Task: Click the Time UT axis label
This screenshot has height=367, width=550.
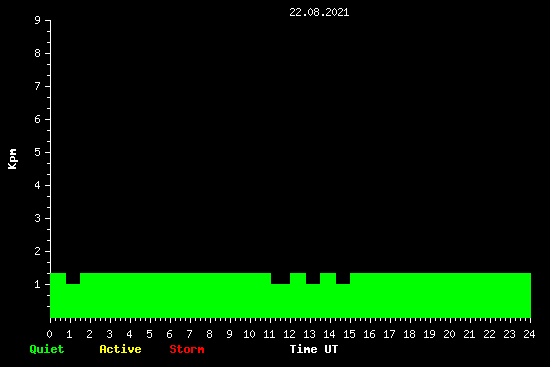Action: click(x=314, y=349)
